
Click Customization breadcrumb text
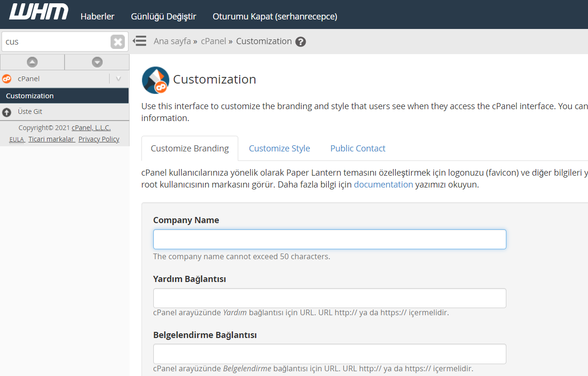(264, 41)
